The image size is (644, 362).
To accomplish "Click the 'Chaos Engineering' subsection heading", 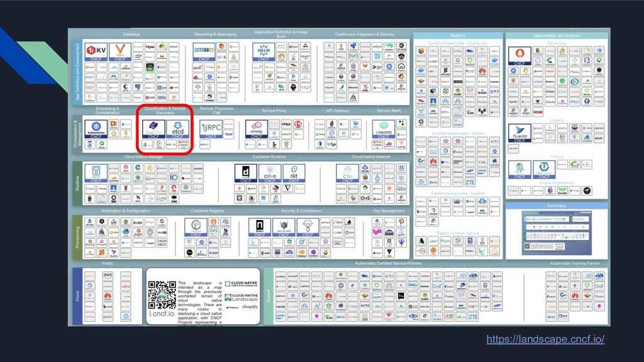I will pos(557,183).
